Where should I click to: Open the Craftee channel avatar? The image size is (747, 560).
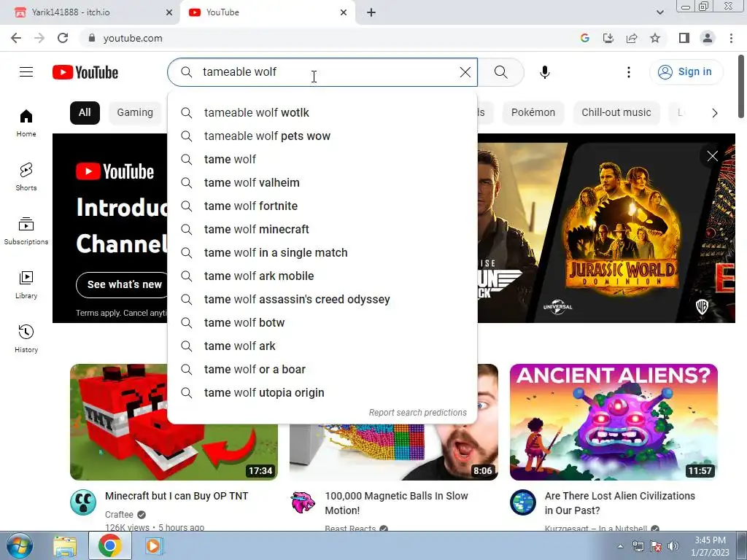click(83, 502)
